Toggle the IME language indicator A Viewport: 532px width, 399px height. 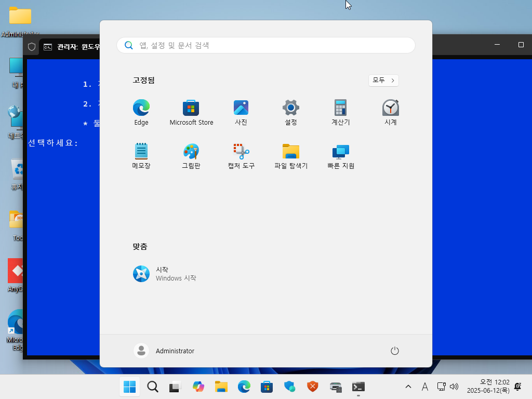pos(425,387)
